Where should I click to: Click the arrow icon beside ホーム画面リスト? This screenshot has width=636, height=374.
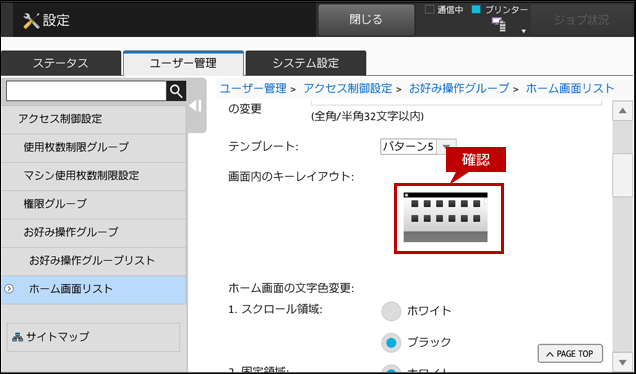[9, 289]
